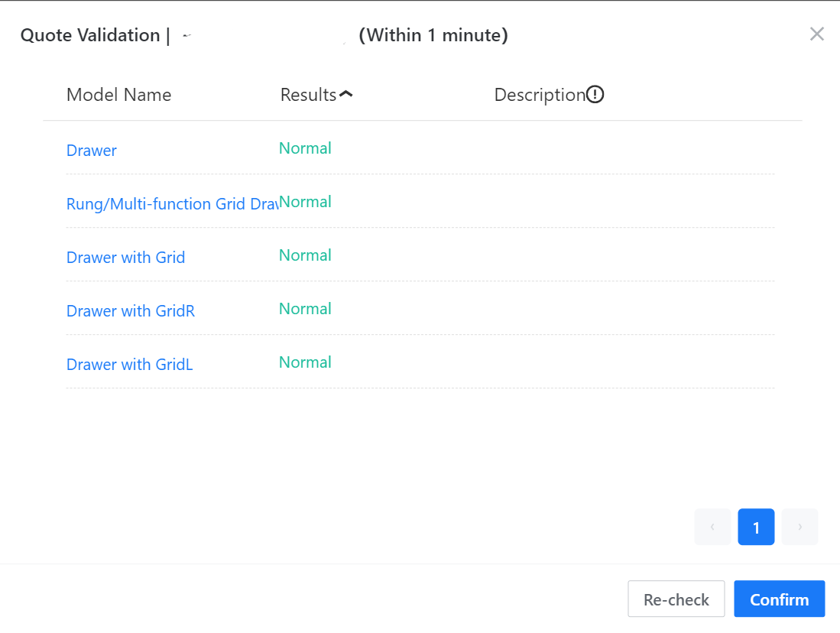Go to the next page arrow

pyautogui.click(x=799, y=527)
